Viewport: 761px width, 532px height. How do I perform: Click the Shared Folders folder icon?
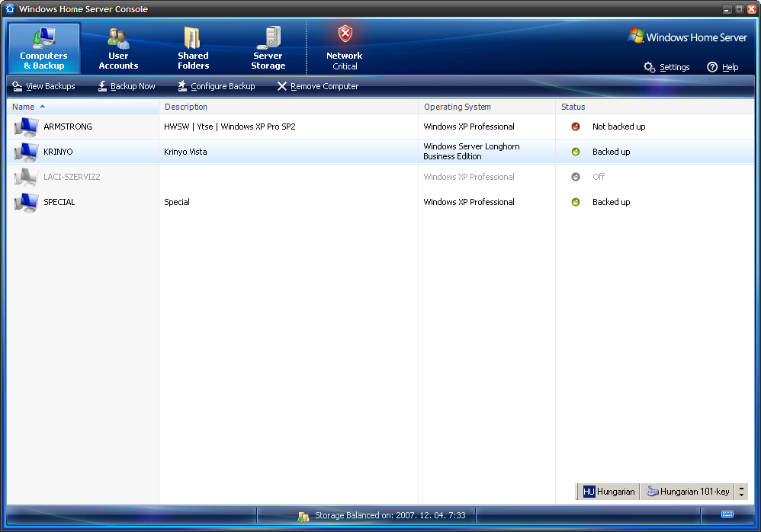coord(192,37)
